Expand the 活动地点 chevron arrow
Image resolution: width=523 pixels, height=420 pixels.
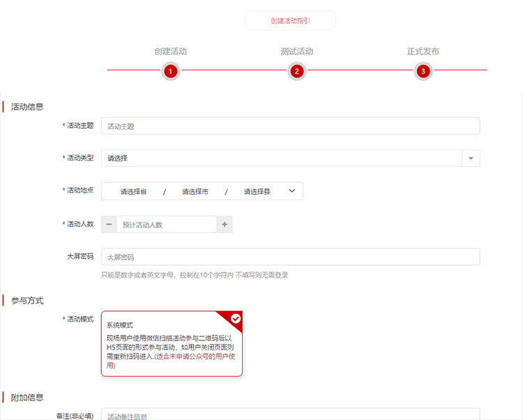coord(292,191)
